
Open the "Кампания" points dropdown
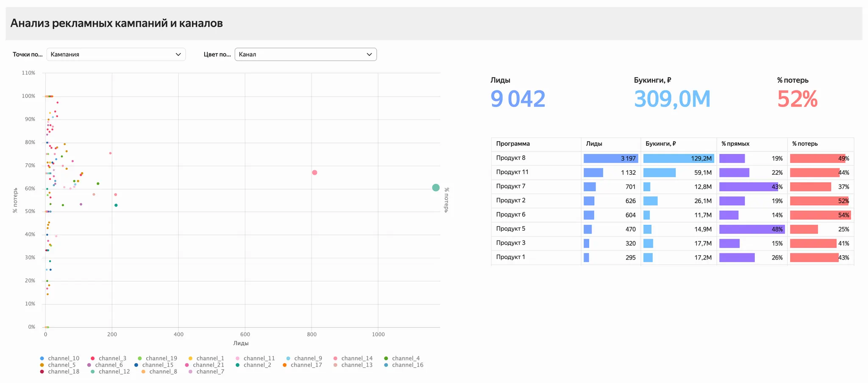coord(116,54)
